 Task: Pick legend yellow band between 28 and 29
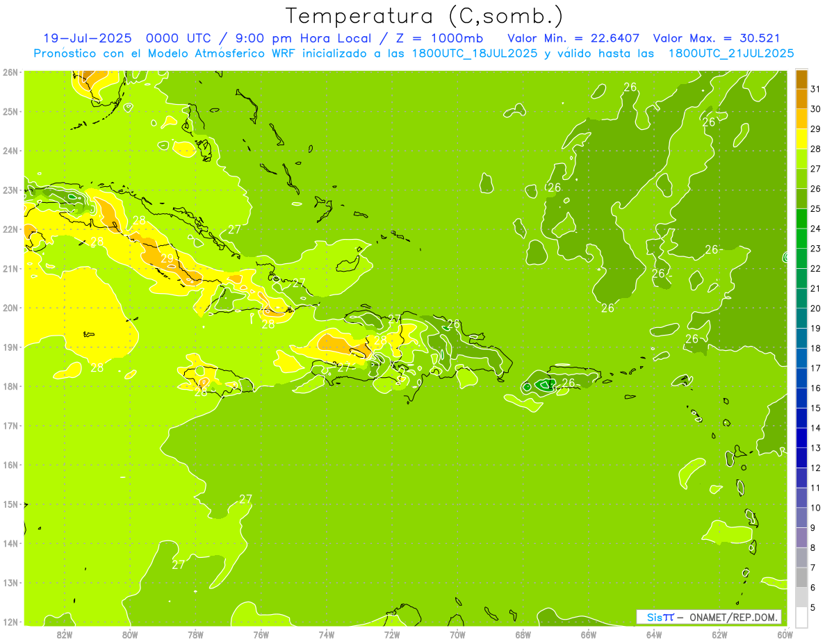point(801,140)
